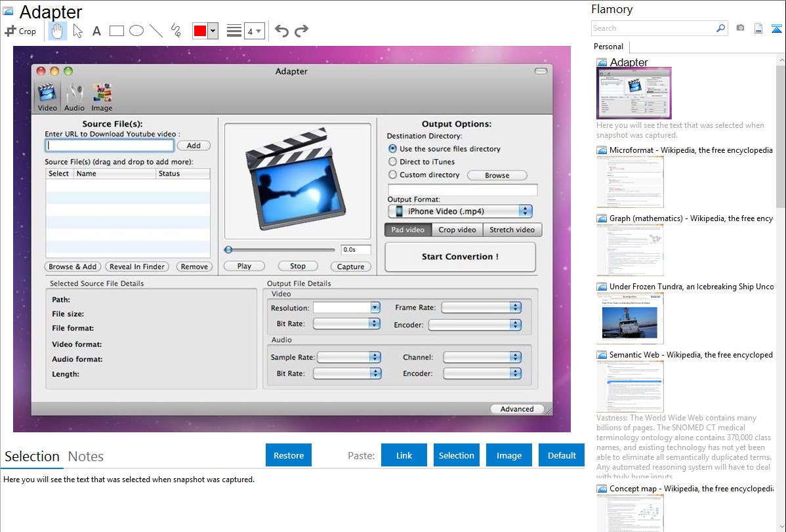Activate the hand pan tool
This screenshot has width=786, height=532.
pyautogui.click(x=57, y=31)
